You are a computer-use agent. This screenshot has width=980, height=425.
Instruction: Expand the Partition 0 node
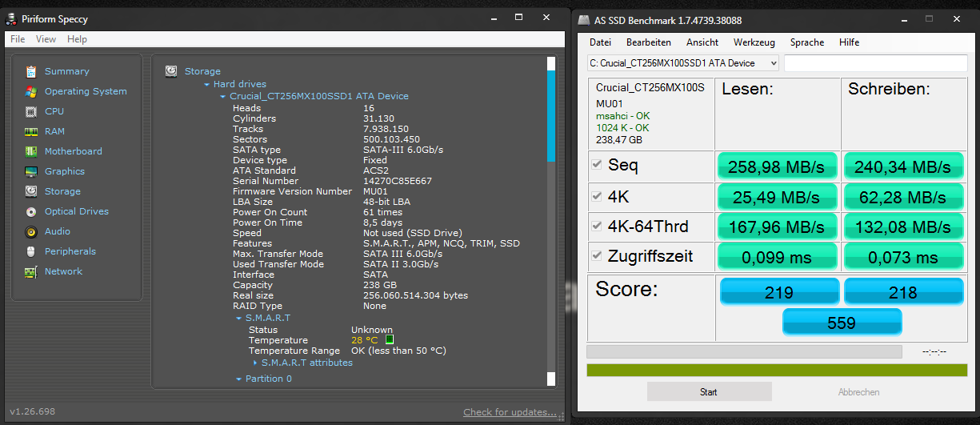pyautogui.click(x=239, y=379)
